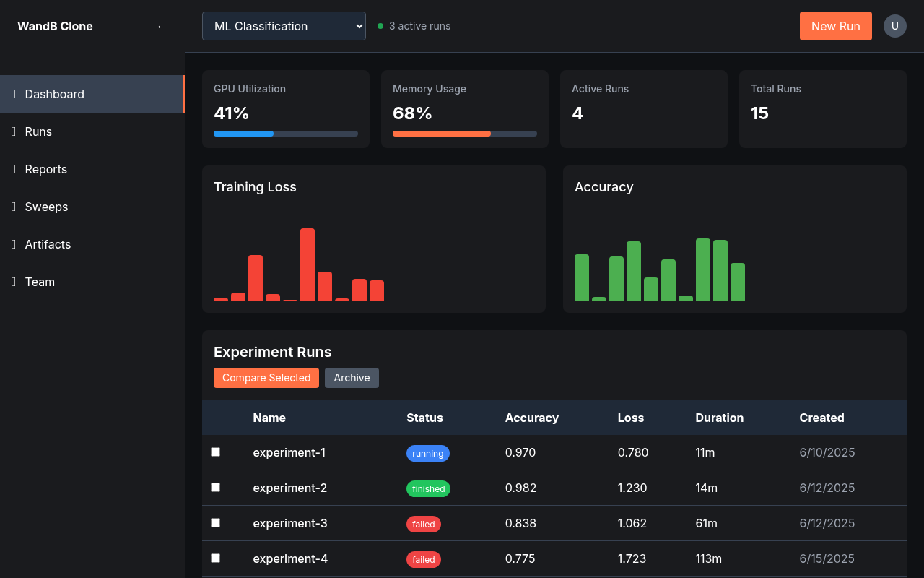Open the user avatar menu

tap(895, 26)
